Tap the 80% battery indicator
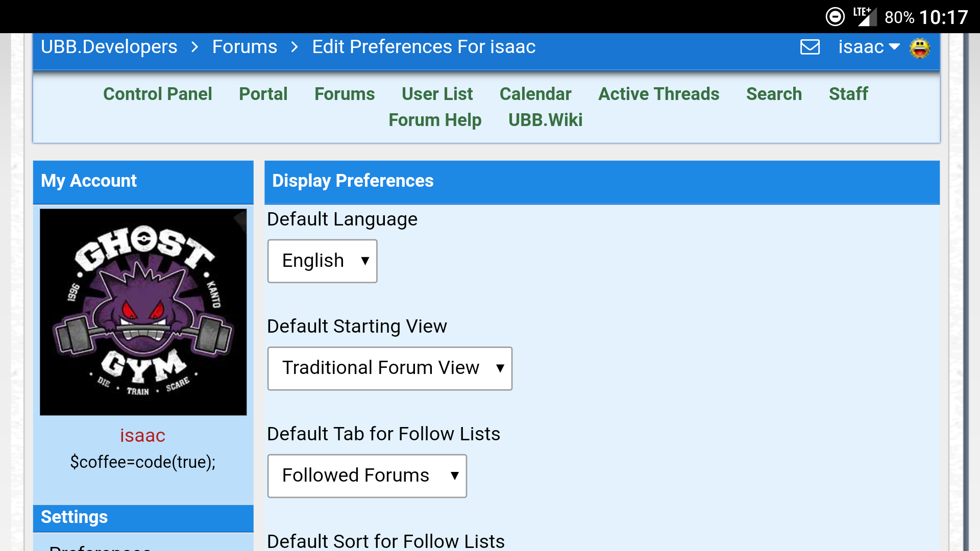Image resolution: width=980 pixels, height=551 pixels. point(899,17)
